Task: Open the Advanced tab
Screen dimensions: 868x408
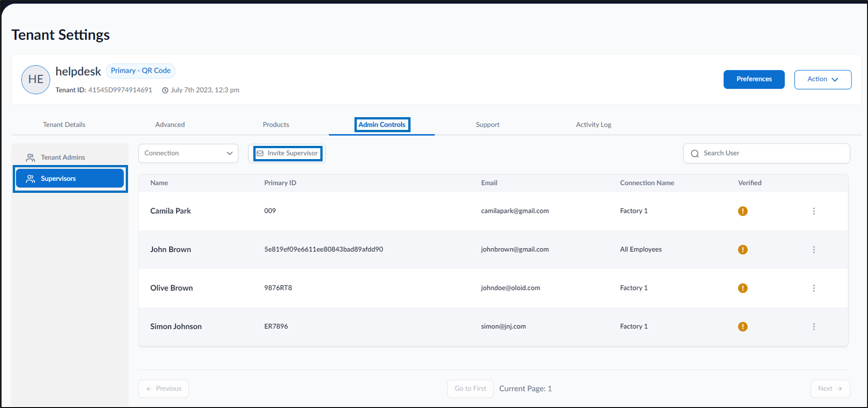Action: 170,124
